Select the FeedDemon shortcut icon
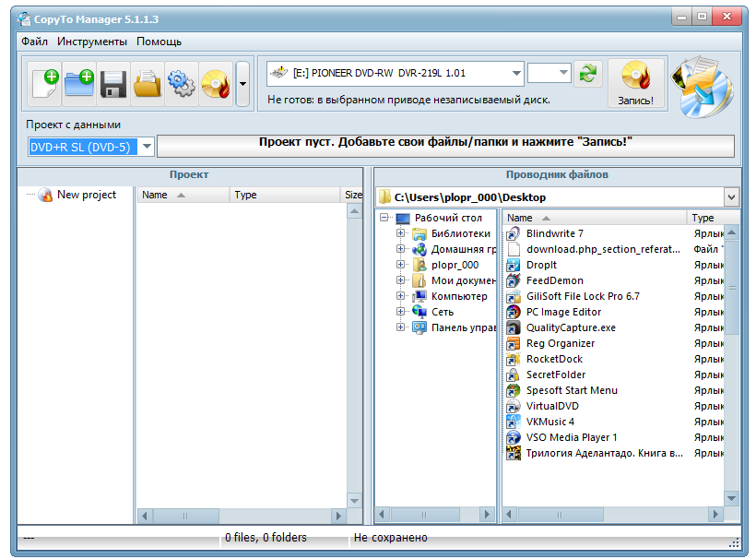The image size is (756, 559). tap(514, 280)
